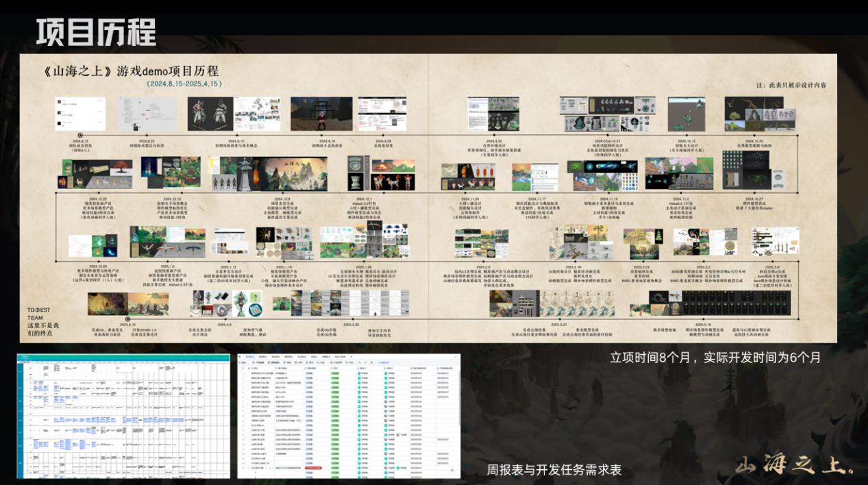Tick the first row checkbox in task table
Screen dimensions: 868x485
coord(243,374)
